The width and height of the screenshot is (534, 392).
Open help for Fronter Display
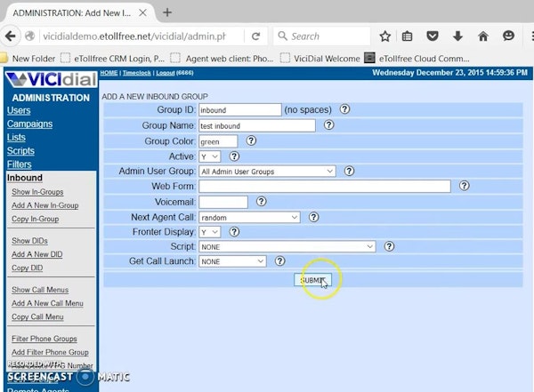(234, 232)
